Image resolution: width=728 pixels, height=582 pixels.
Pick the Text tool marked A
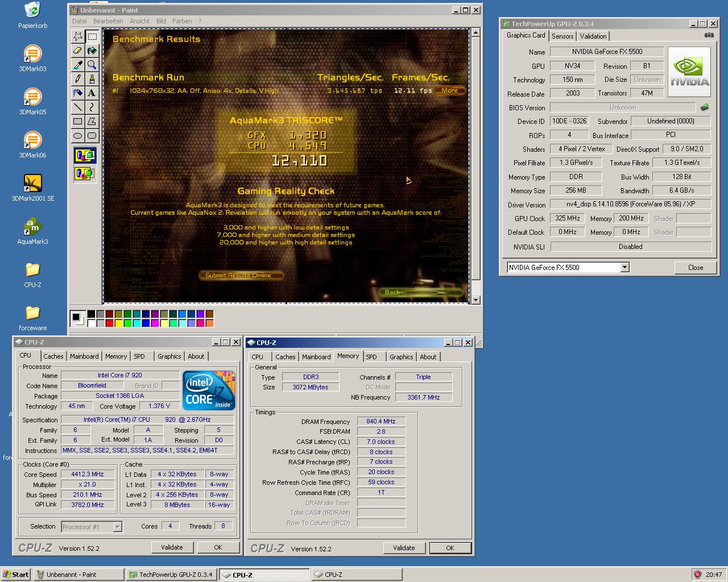click(92, 93)
